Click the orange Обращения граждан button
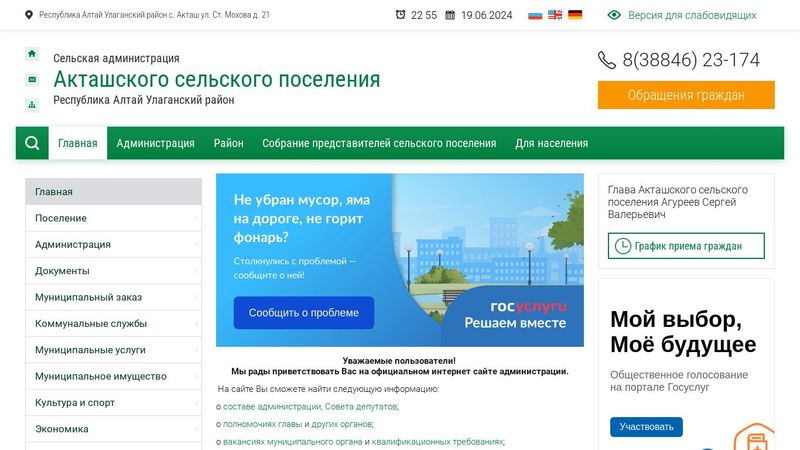The width and height of the screenshot is (800, 450). click(x=686, y=95)
